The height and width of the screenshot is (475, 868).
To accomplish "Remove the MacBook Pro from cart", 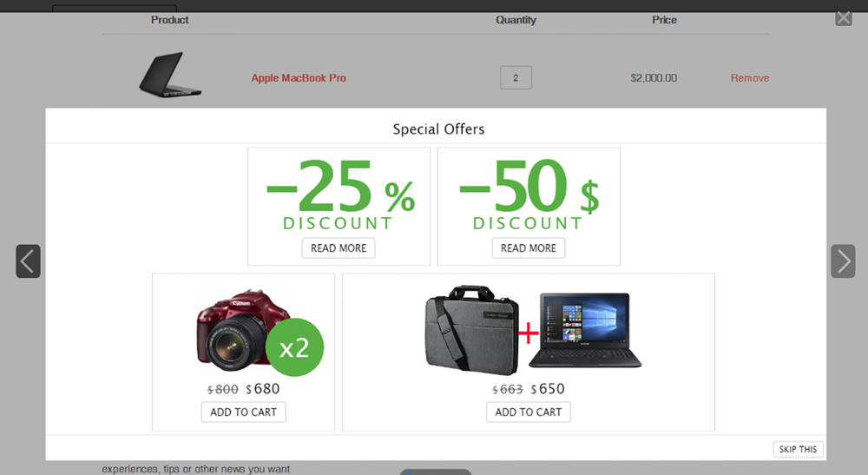I will pos(750,78).
